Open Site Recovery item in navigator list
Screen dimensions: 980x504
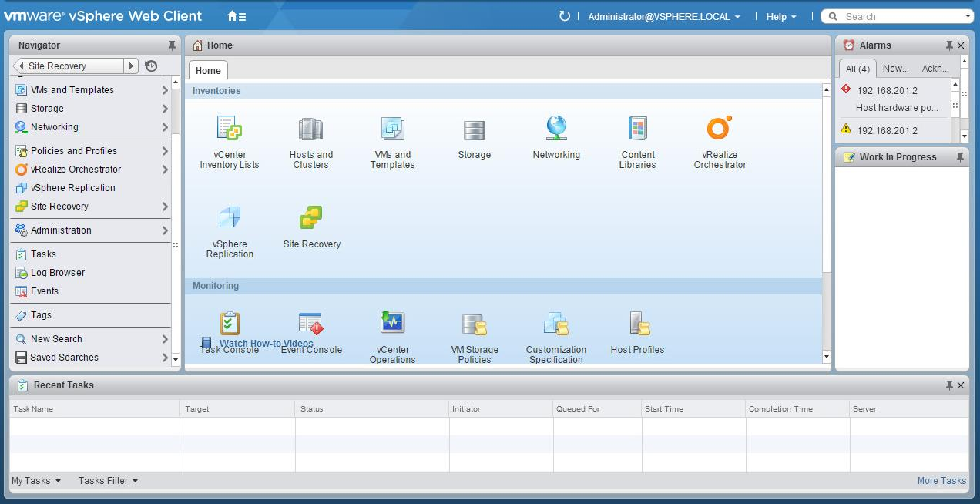point(59,207)
